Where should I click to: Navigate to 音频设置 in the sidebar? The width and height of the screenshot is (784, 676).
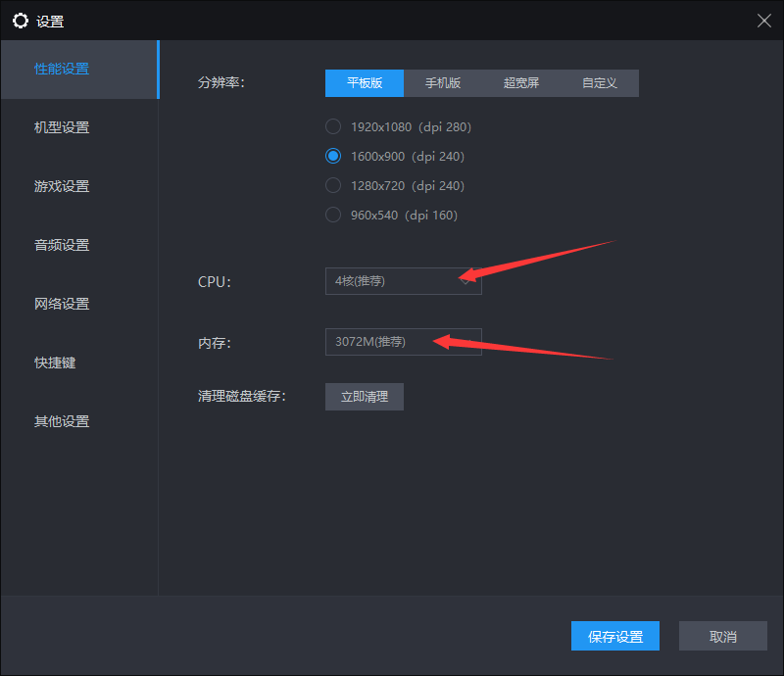tap(62, 245)
